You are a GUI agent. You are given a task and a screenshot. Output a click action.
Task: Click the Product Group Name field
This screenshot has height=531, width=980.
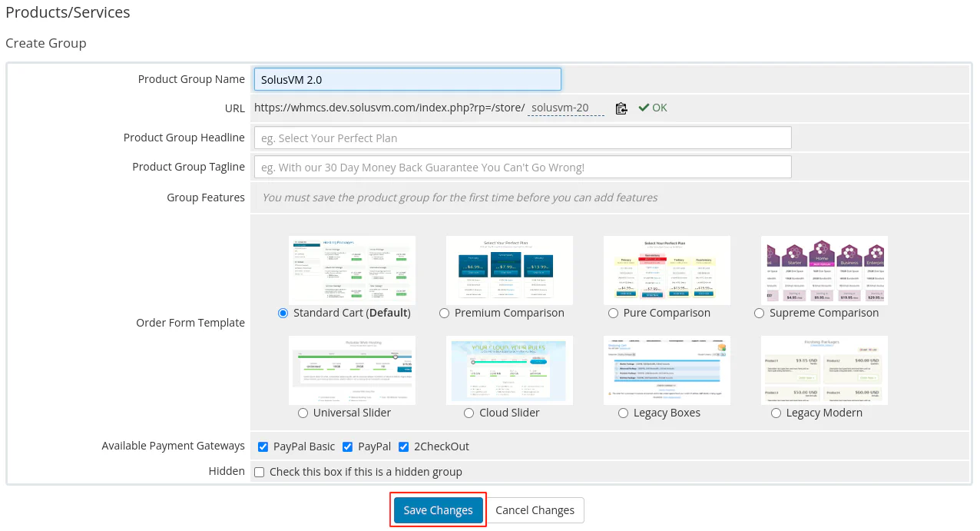point(407,79)
